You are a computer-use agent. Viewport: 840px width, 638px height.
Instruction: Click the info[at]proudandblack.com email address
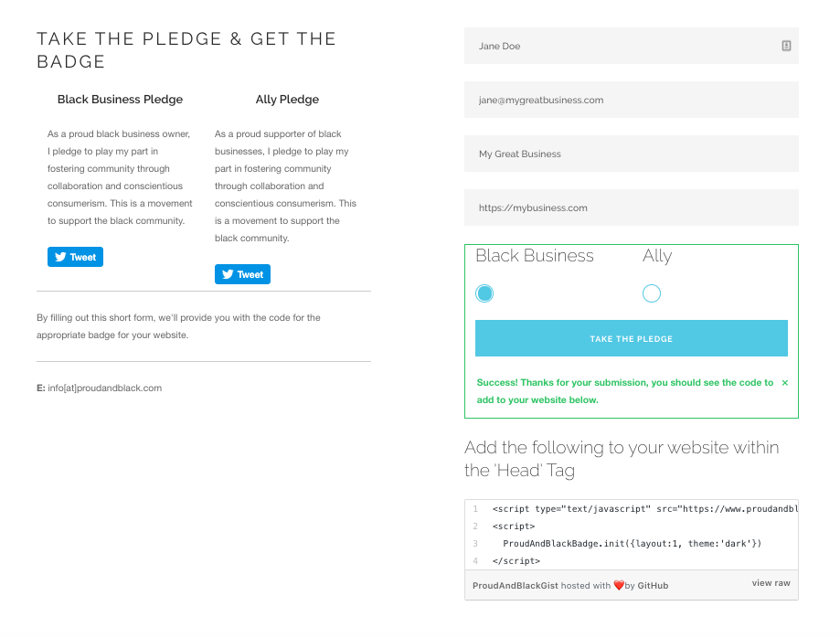(x=104, y=388)
